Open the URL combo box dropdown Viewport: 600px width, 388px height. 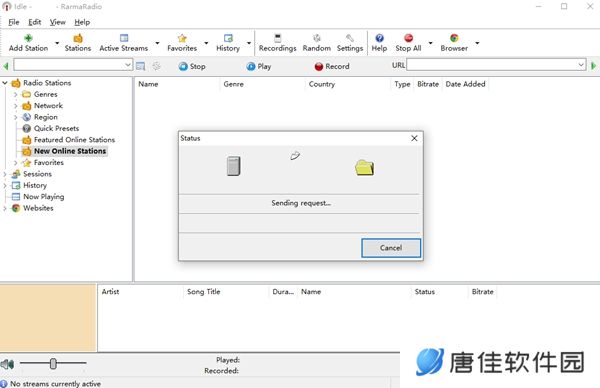point(581,65)
